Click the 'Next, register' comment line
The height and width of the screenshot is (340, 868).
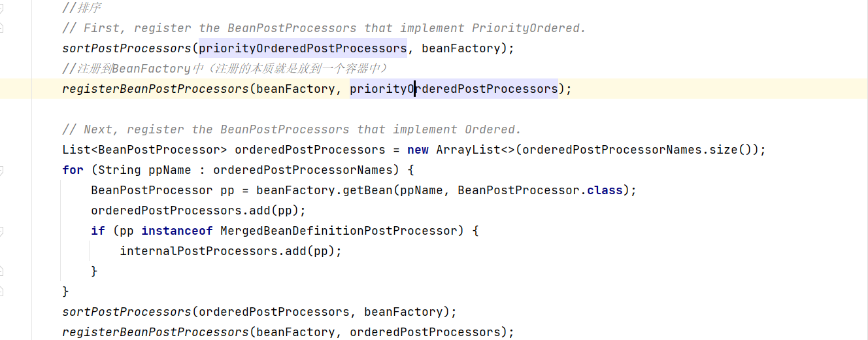coord(292,129)
